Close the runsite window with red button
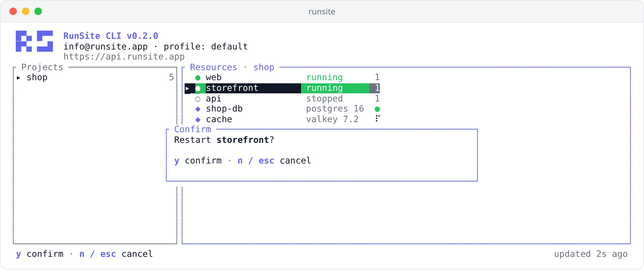 pos(13,12)
